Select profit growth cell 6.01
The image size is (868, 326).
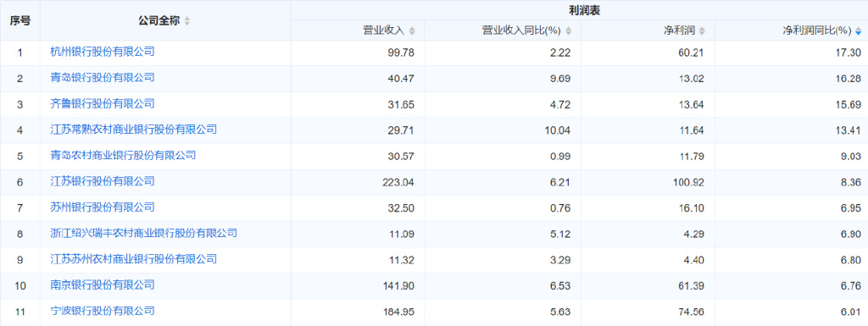(x=851, y=312)
